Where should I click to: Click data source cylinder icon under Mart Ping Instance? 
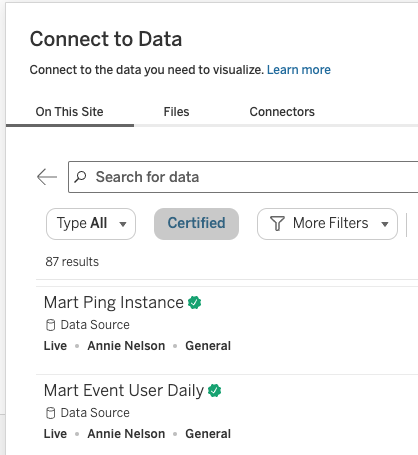[50, 325]
